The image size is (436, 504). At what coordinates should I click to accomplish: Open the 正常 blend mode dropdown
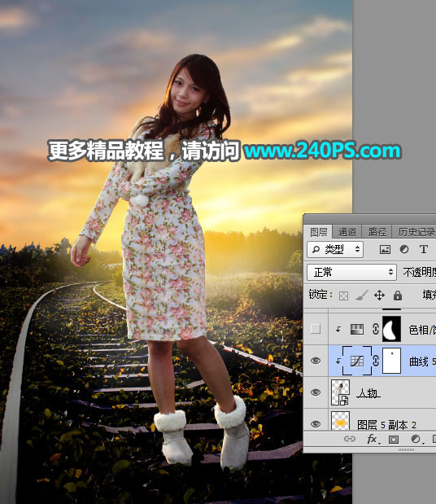click(x=351, y=273)
